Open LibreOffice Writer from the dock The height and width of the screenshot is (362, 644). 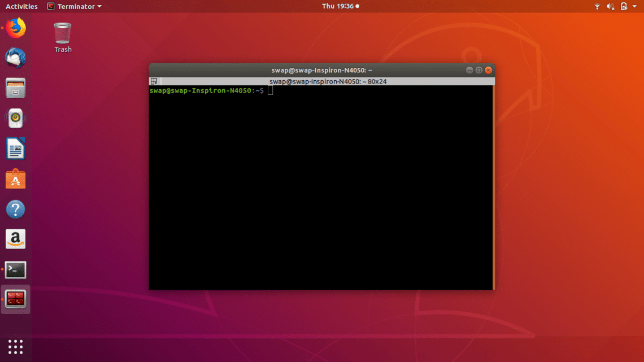tap(16, 149)
